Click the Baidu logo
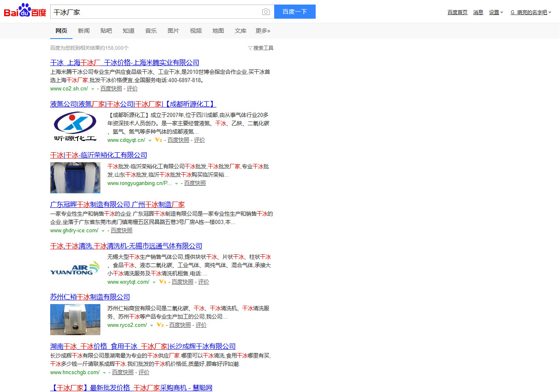 pyautogui.click(x=25, y=11)
